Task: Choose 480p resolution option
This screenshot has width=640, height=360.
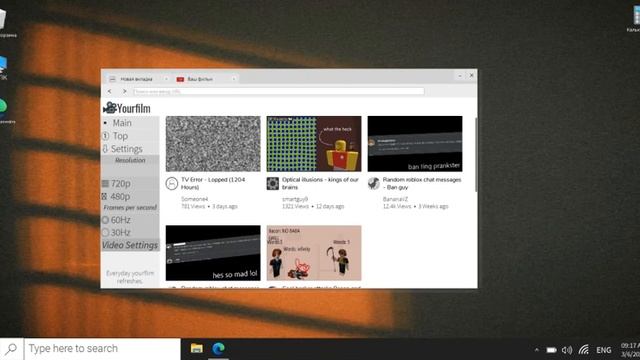Action: [120, 197]
